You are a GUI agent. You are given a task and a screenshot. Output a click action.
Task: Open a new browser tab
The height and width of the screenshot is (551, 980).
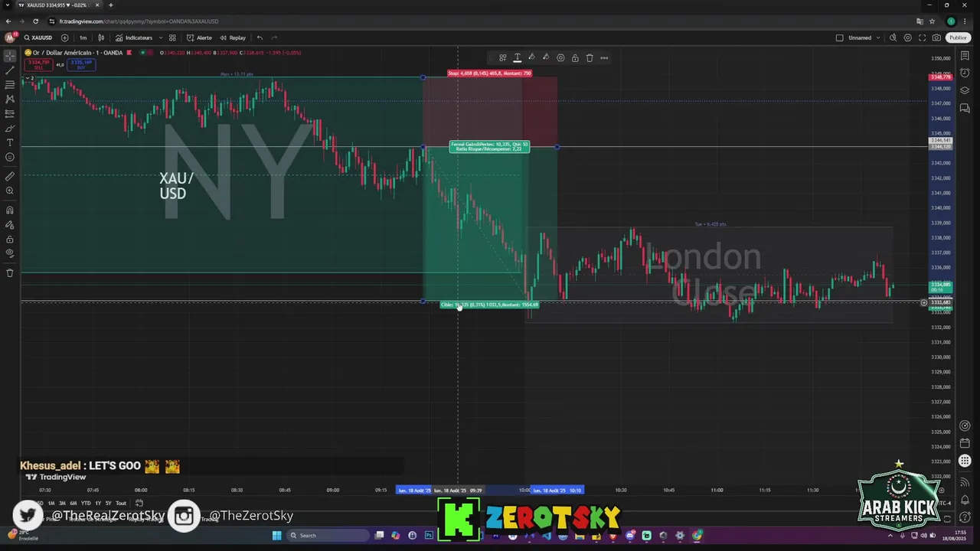coord(110,5)
